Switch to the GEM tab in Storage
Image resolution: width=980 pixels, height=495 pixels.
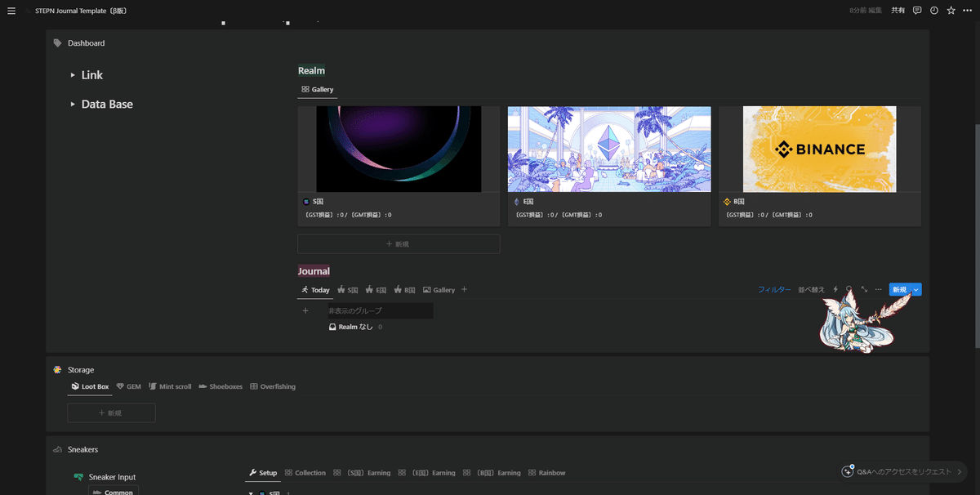click(x=129, y=386)
